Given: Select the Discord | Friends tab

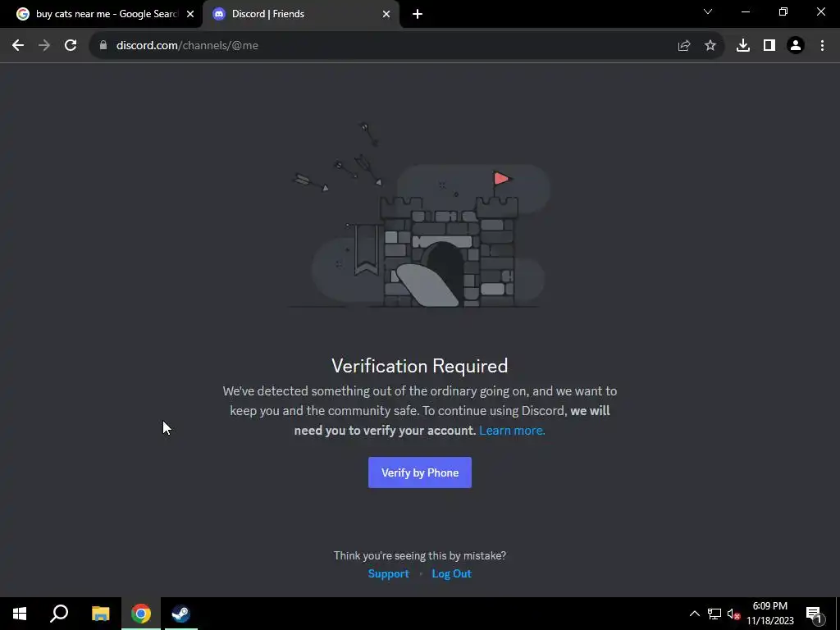Looking at the screenshot, I should tap(300, 14).
